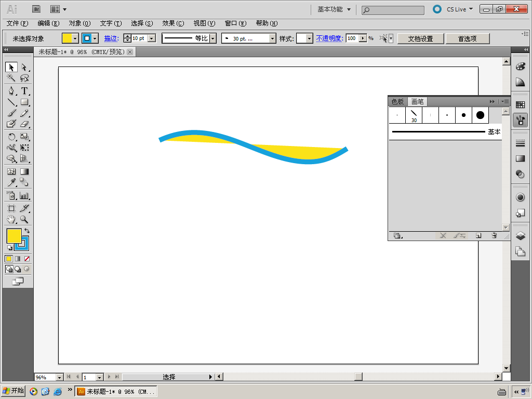The image size is (532, 399).
Task: Expand stroke weight dropdown
Action: pyautogui.click(x=152, y=38)
